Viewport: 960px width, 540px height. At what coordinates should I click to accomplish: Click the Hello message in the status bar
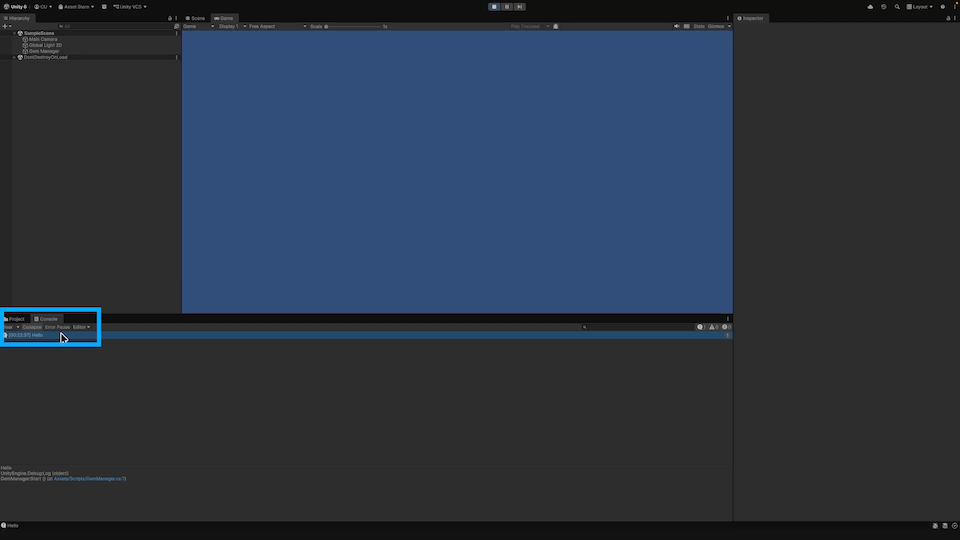coord(10,526)
